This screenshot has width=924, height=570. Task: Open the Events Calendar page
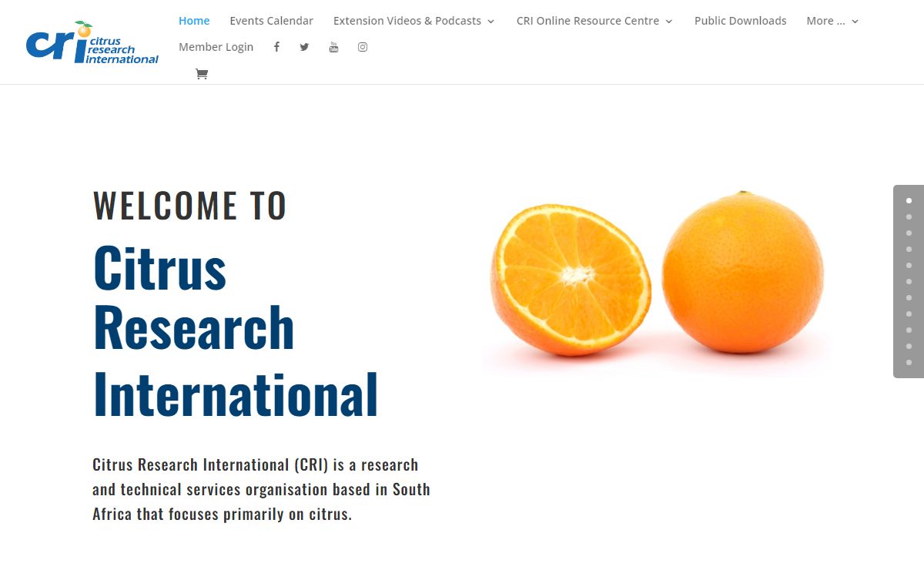[271, 21]
